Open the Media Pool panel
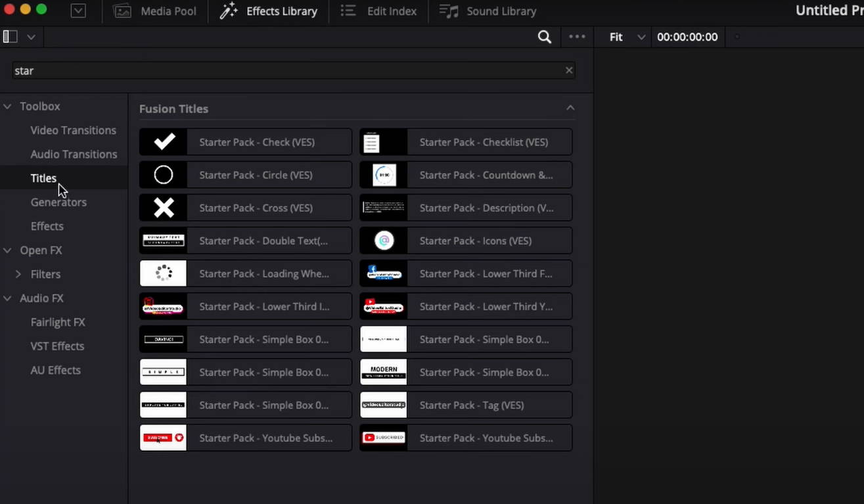864x504 pixels. coord(154,11)
